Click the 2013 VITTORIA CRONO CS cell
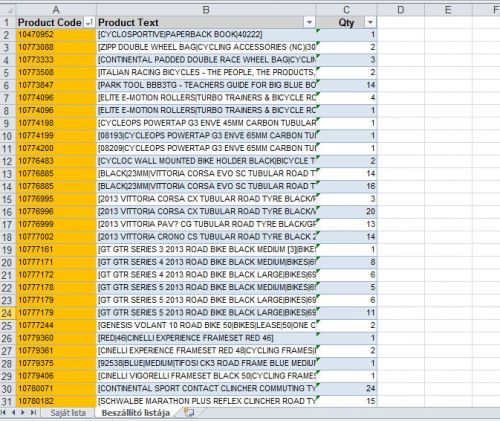Image resolution: width=500 pixels, height=421 pixels. pyautogui.click(x=206, y=237)
